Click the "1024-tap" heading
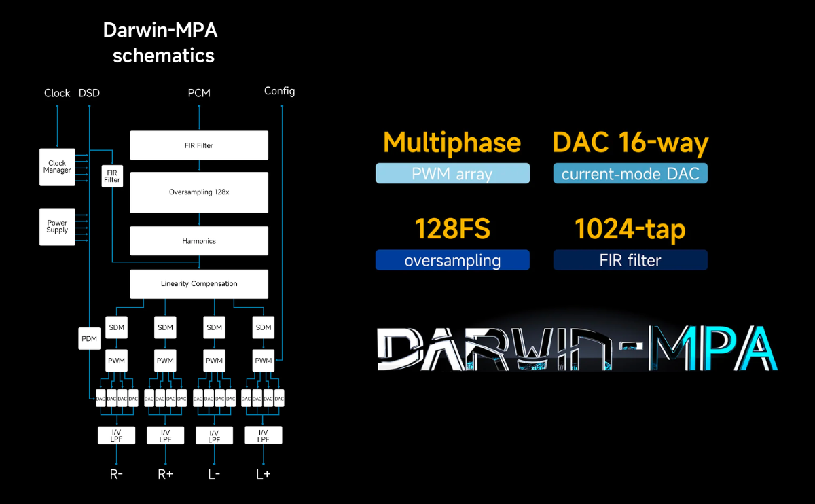 coord(630,230)
